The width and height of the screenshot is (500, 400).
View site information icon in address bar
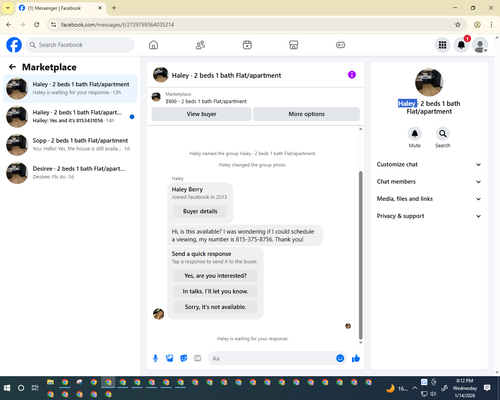click(54, 25)
